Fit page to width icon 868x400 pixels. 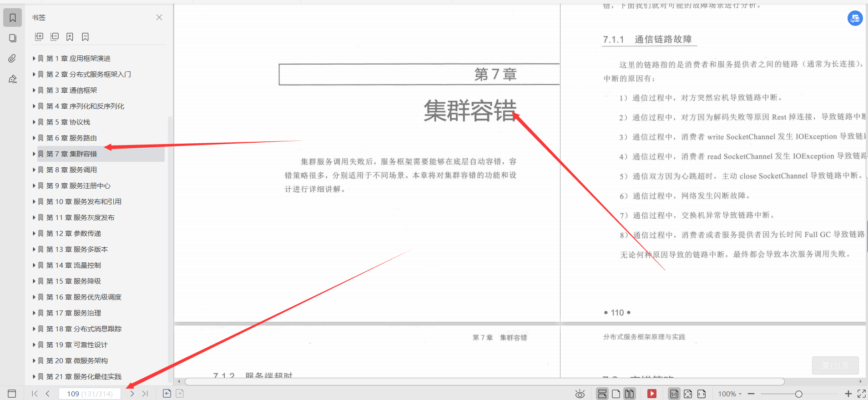701,394
